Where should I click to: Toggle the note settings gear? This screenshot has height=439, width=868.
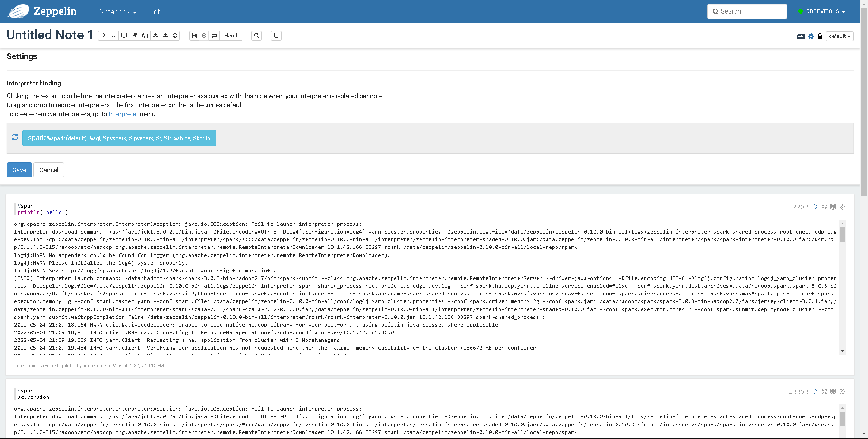point(811,37)
